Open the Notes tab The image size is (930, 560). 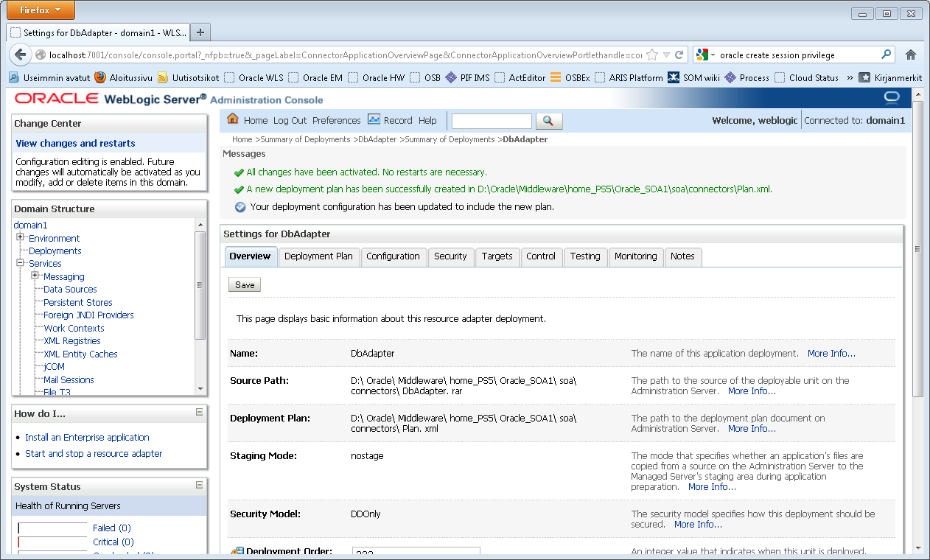[x=682, y=256]
